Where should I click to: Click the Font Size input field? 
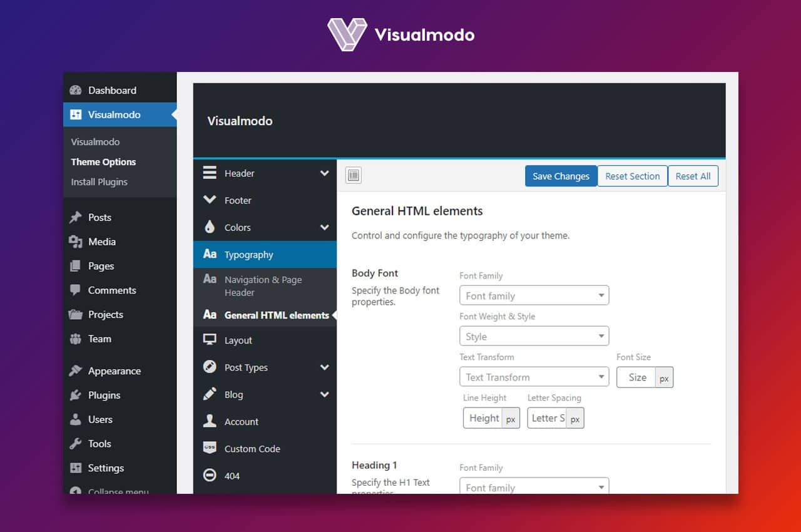[x=638, y=377]
